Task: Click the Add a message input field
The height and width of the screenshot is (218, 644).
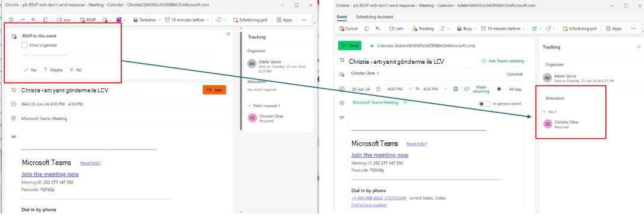Action: 117,55
